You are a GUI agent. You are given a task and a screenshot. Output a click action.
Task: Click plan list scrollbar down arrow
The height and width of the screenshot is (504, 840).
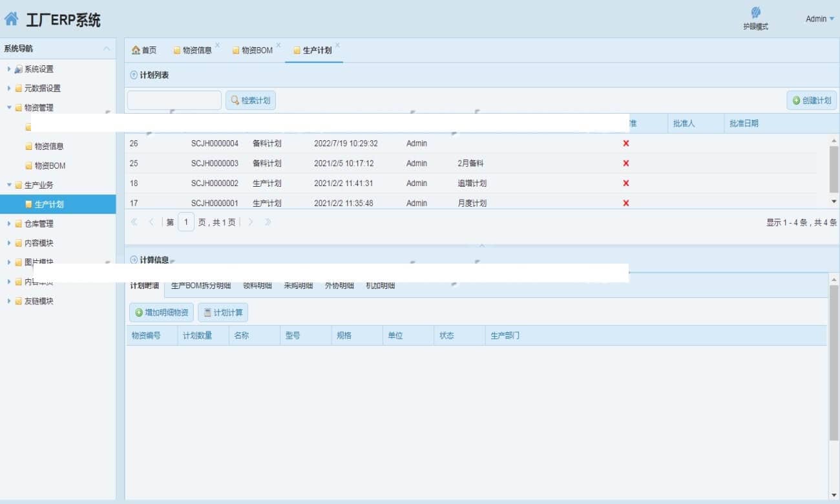834,202
